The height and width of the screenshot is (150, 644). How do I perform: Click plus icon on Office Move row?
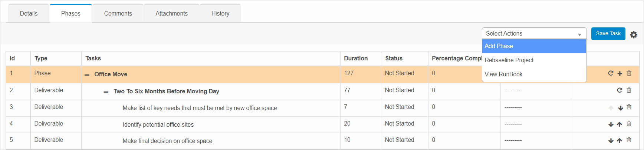coord(620,74)
